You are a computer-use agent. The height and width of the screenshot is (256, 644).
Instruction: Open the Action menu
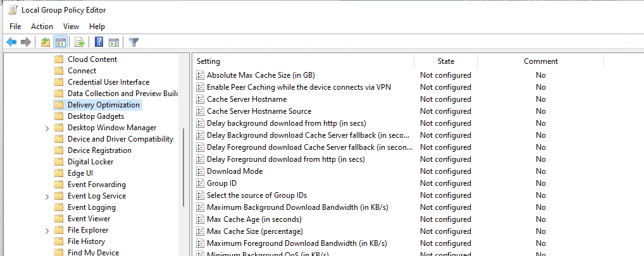[x=42, y=27]
